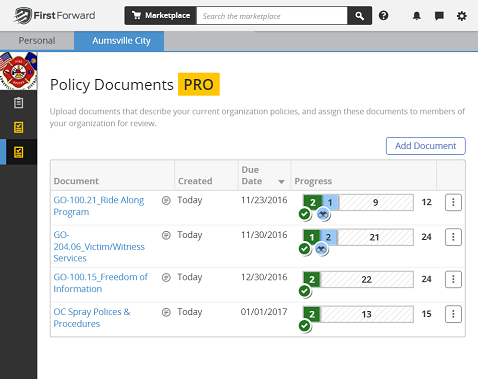Open GO-204.06_Victim/Witness Services document
Screen dimensions: 478x379
pyautogui.click(x=99, y=247)
